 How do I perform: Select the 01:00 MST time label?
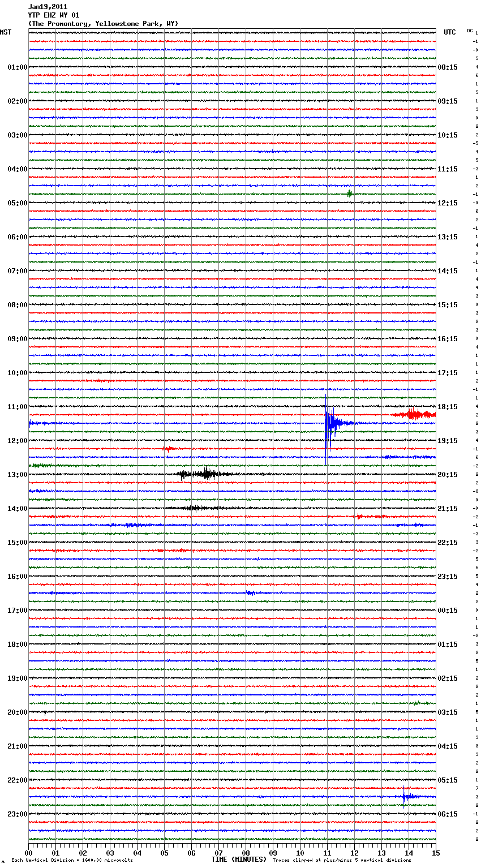[x=18, y=67]
